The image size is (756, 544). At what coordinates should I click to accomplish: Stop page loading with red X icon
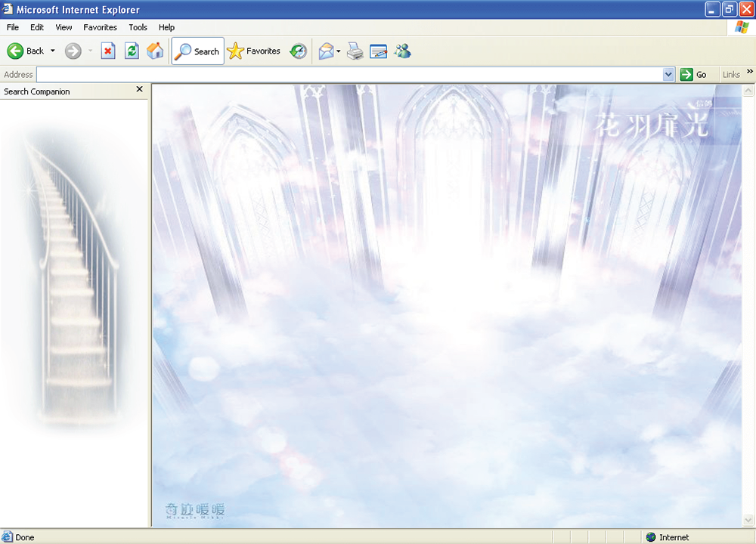(108, 51)
